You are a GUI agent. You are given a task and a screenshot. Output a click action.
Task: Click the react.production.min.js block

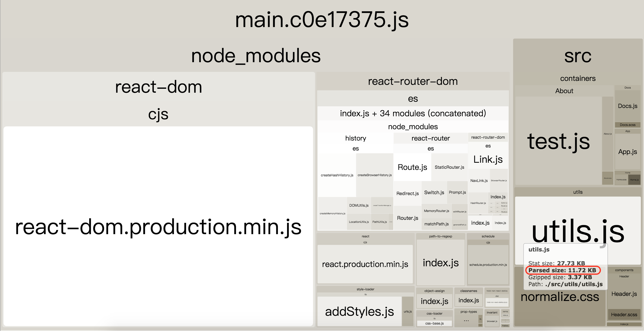[x=365, y=264]
